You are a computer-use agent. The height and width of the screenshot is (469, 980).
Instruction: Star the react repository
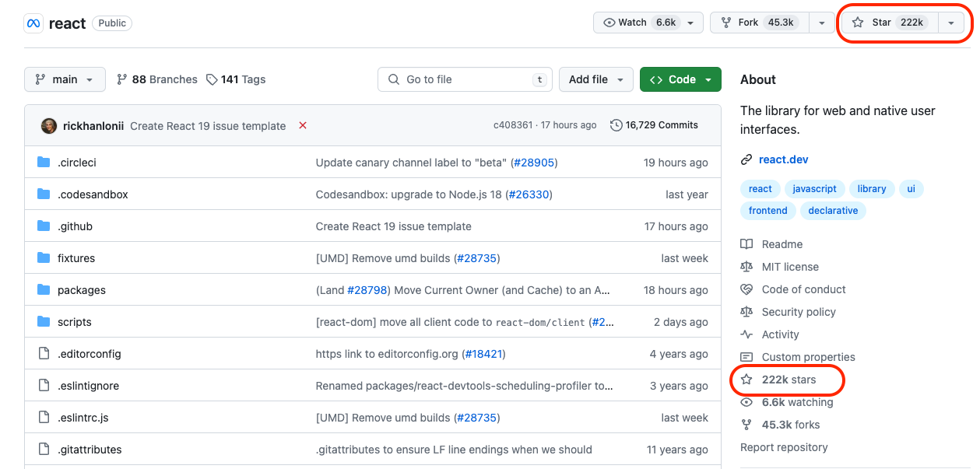(889, 23)
